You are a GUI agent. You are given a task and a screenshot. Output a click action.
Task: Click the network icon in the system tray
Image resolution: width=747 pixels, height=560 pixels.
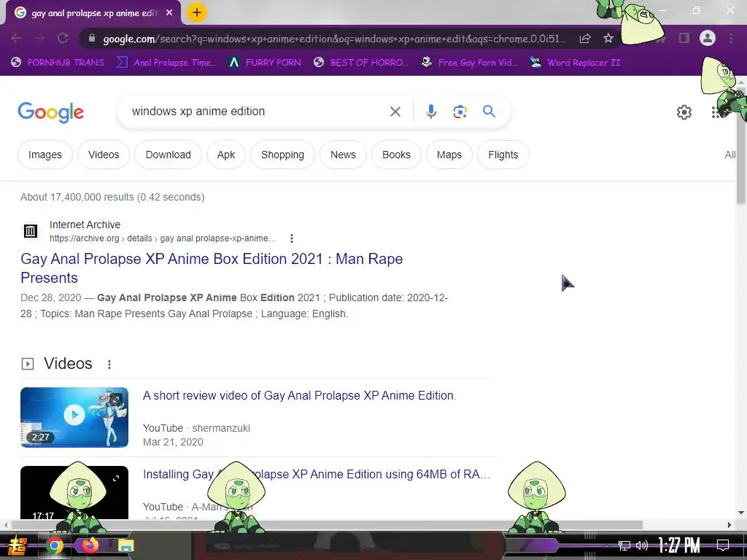[624, 545]
